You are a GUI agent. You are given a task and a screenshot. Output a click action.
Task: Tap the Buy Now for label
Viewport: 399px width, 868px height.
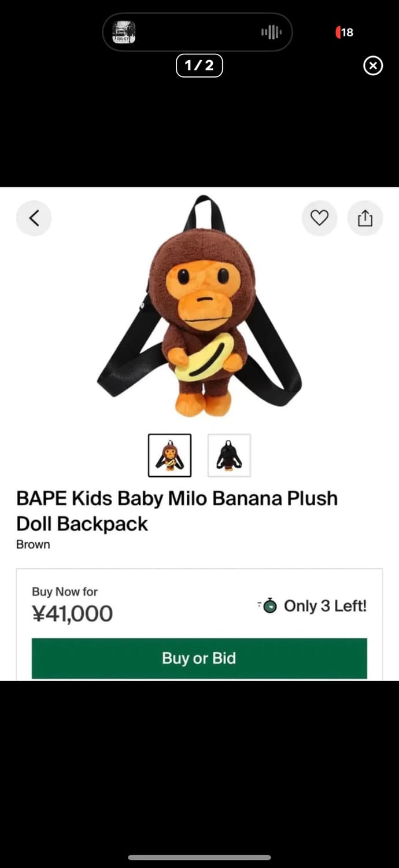[x=65, y=591]
